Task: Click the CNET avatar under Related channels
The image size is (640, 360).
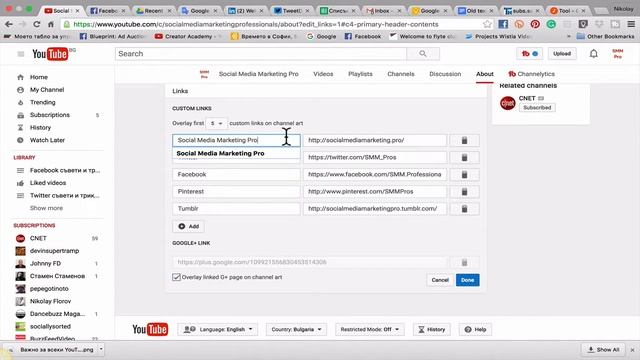Action: coord(508,103)
